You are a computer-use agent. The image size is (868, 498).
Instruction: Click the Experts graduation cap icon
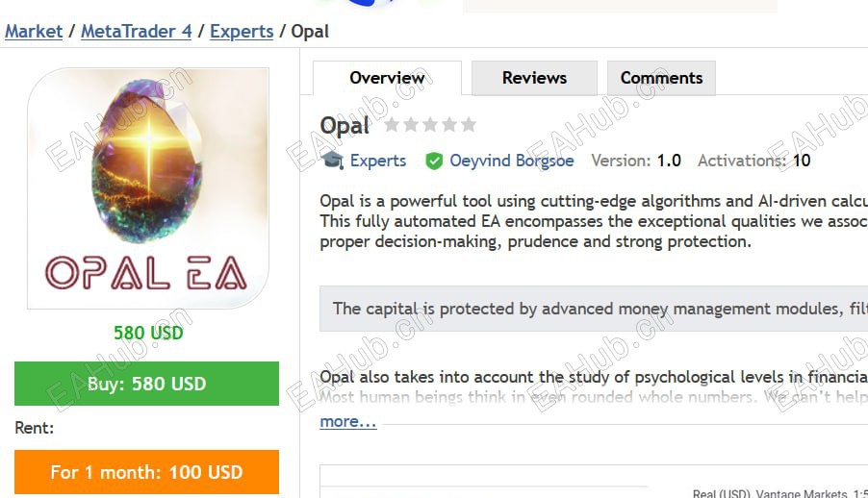coord(332,161)
